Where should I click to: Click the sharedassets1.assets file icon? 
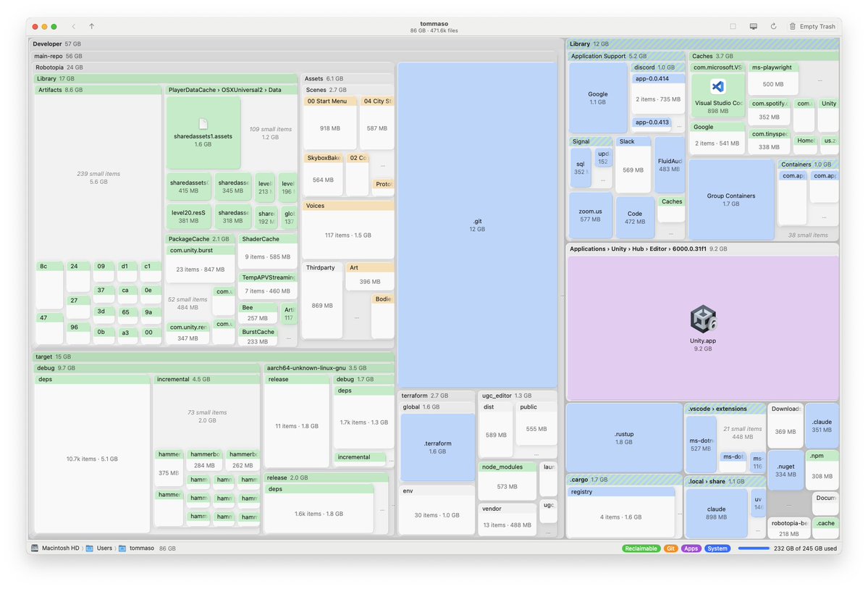pos(203,124)
